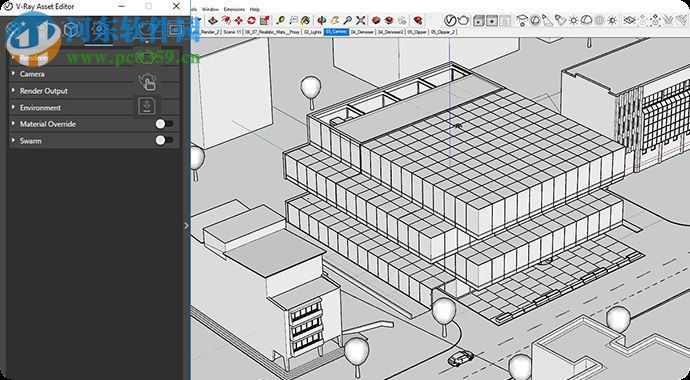Activate the Orbit camera tool

[x=322, y=20]
